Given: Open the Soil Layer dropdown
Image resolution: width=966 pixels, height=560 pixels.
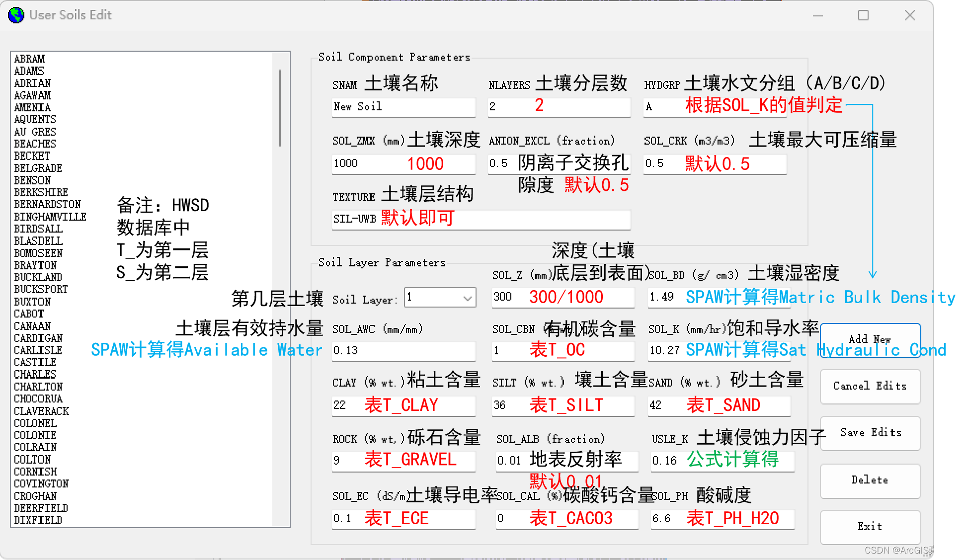Looking at the screenshot, I should point(440,298).
